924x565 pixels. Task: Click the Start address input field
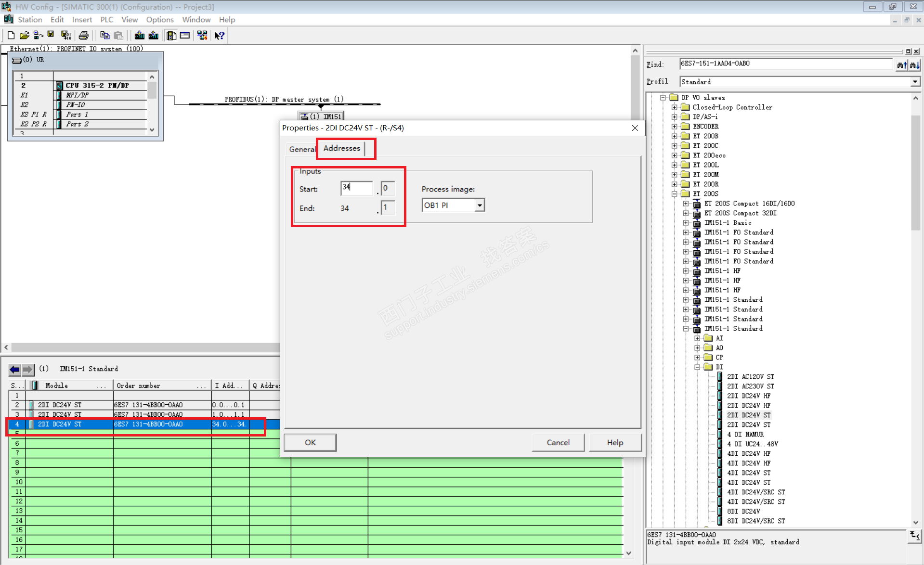coord(356,188)
